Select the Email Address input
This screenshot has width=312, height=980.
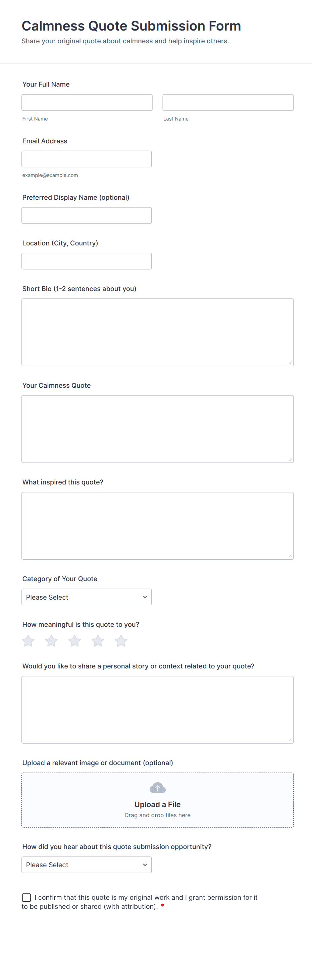point(87,159)
